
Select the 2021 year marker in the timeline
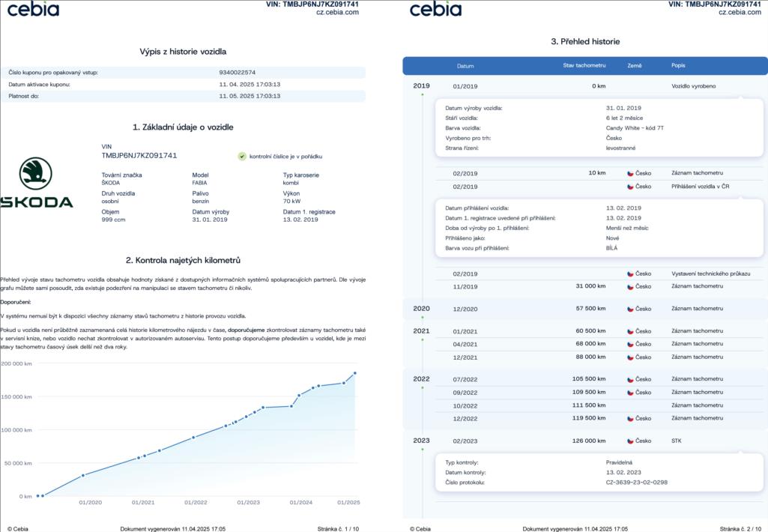[x=421, y=331]
